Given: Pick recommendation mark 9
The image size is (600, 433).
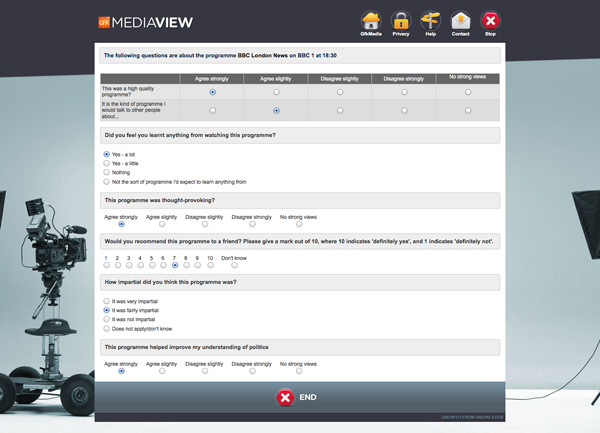Looking at the screenshot, I should tap(197, 265).
